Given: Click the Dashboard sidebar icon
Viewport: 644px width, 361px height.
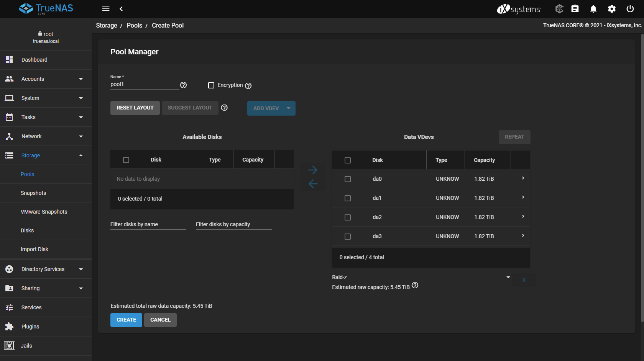Looking at the screenshot, I should pyautogui.click(x=9, y=60).
